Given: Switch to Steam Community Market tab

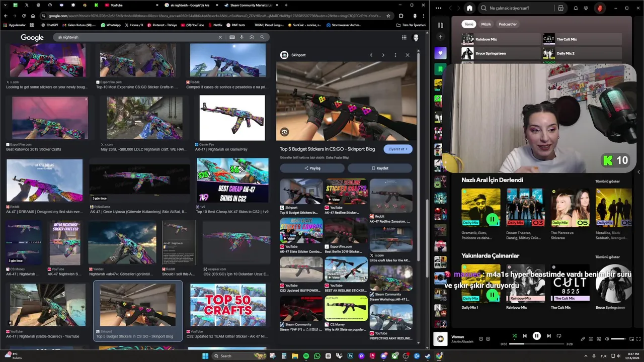Looking at the screenshot, I should (x=250, y=5).
